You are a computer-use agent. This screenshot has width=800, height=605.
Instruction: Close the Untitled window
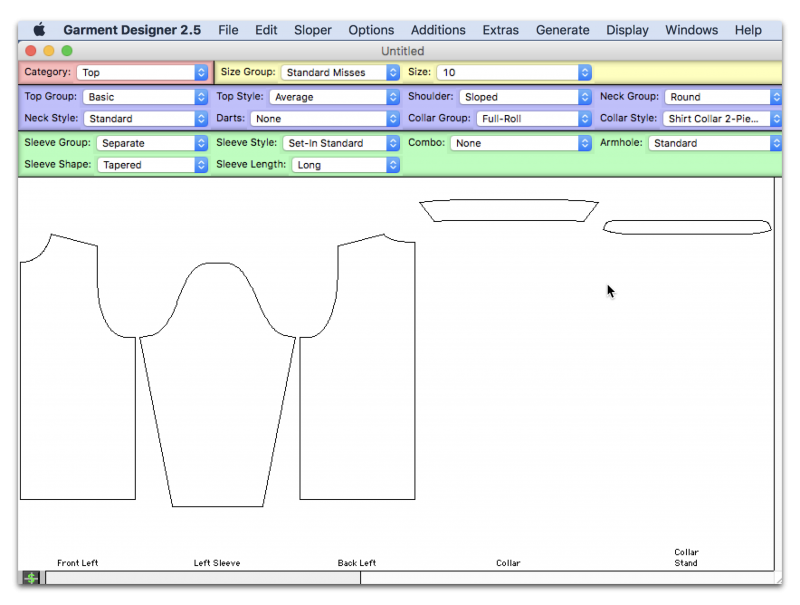pos(31,51)
